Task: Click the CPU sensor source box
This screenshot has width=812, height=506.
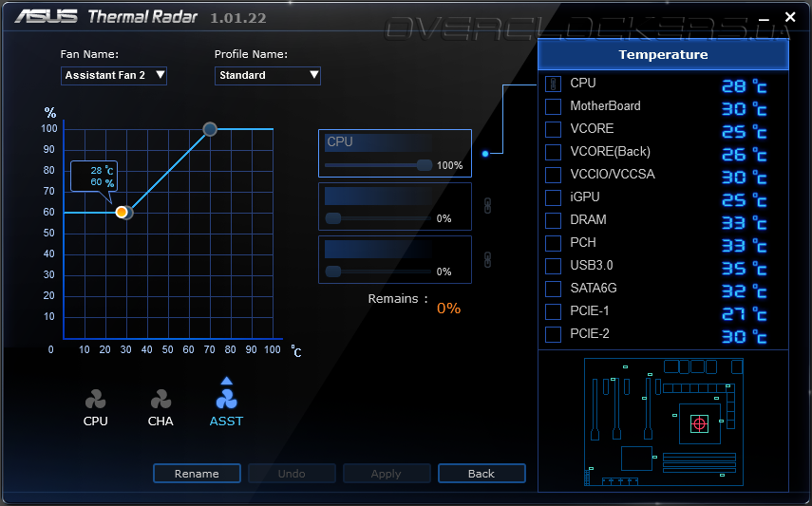Action: 378,142
